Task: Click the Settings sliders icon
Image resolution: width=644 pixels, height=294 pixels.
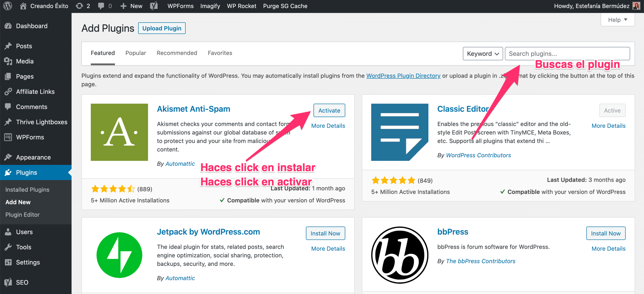Action: pyautogui.click(x=8, y=262)
